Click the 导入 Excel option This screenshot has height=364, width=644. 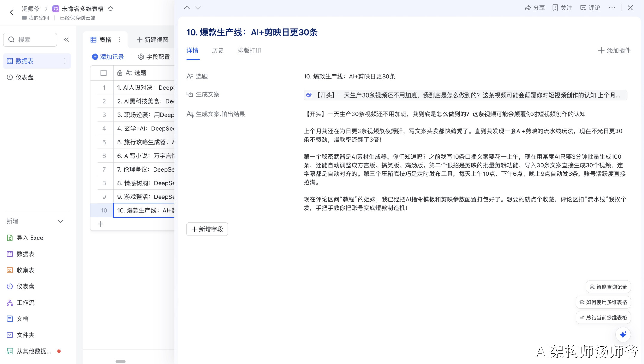click(26, 238)
